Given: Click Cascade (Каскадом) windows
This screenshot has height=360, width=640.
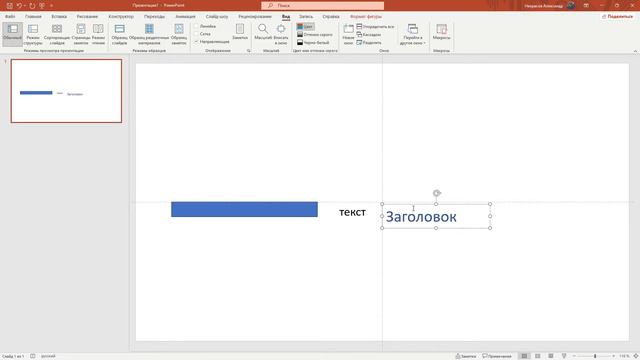Looking at the screenshot, I should pos(369,35).
